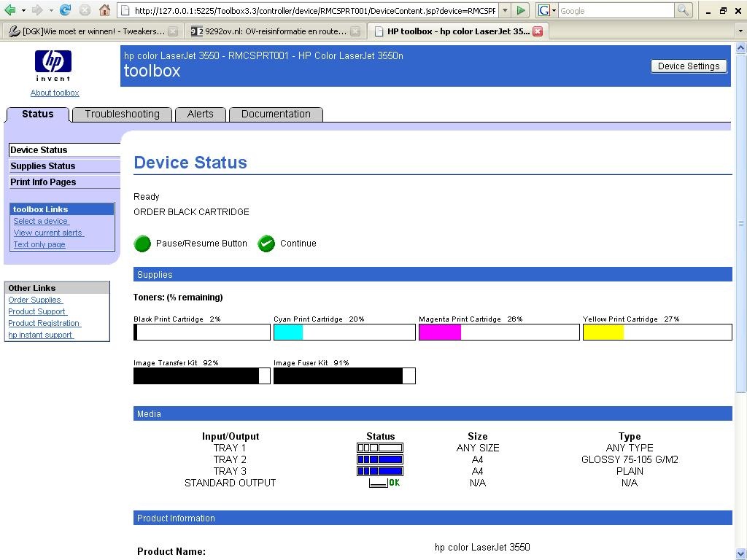Click the Media section header
Screen dimensions: 747x560
pos(433,414)
